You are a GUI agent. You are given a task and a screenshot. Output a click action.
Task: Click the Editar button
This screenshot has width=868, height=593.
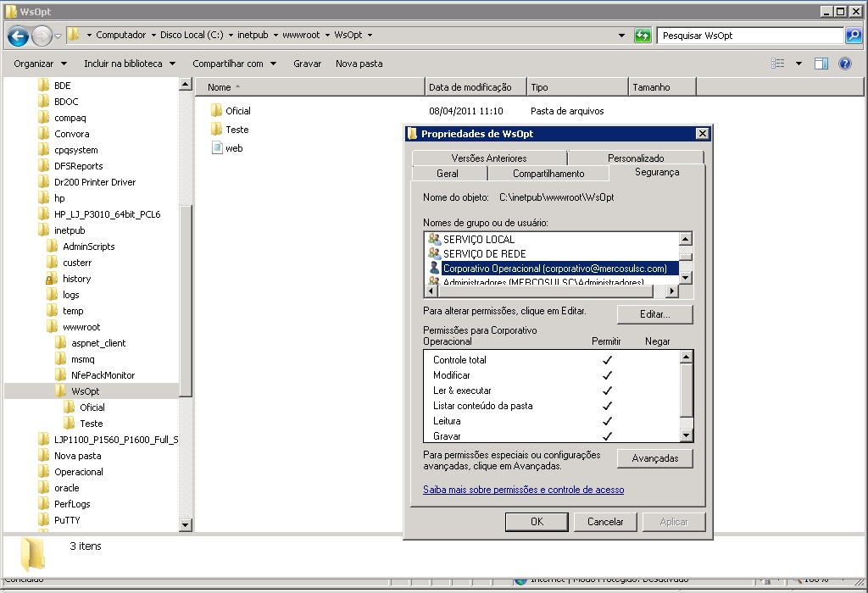(x=654, y=314)
